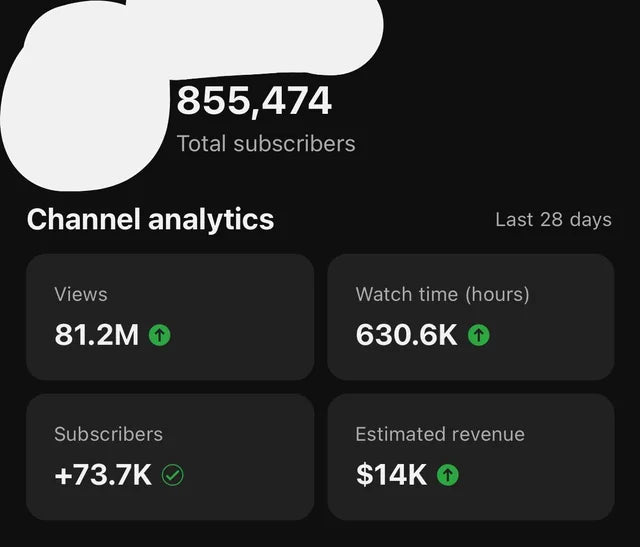
Task: Tap the 81.2M views value
Action: (x=96, y=336)
